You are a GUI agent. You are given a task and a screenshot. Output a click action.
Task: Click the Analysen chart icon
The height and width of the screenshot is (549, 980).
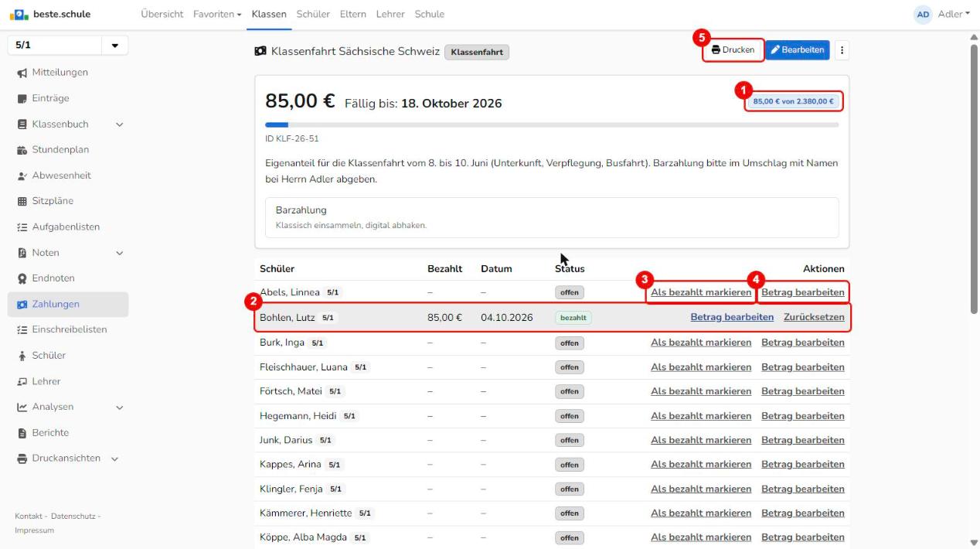tap(21, 407)
